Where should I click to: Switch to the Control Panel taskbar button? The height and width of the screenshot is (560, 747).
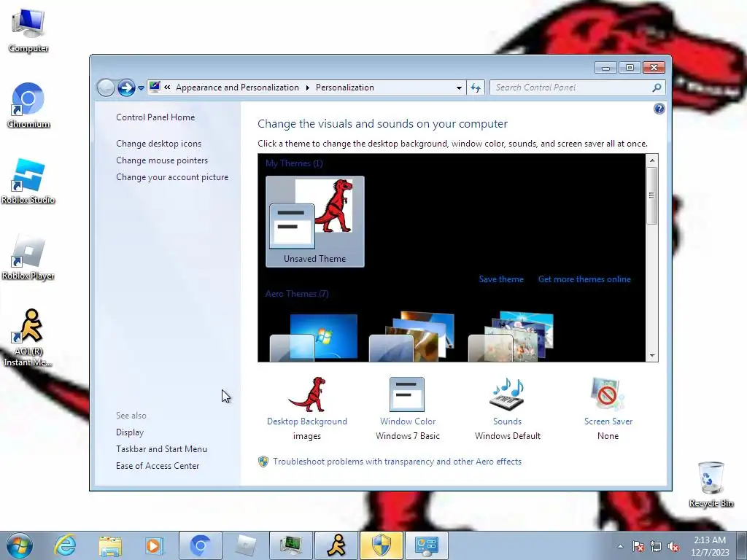[426, 545]
